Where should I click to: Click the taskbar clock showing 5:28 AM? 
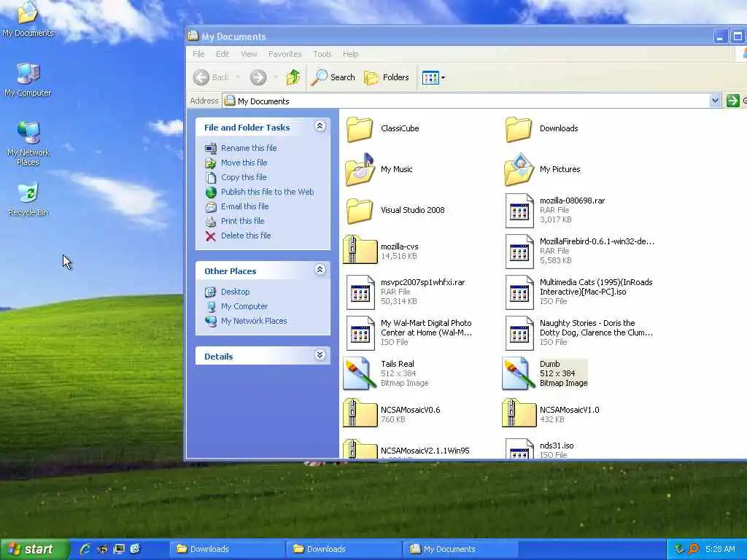[x=720, y=549]
